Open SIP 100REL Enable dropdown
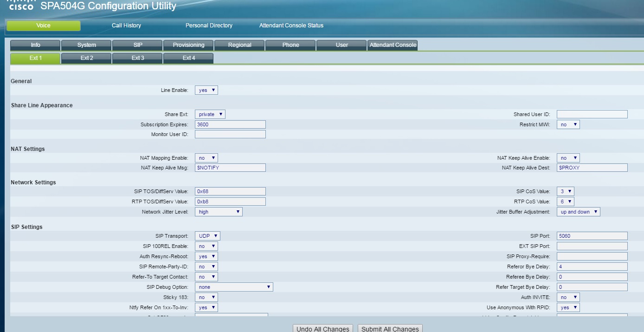Viewport: 644px width, 332px height. coord(206,246)
